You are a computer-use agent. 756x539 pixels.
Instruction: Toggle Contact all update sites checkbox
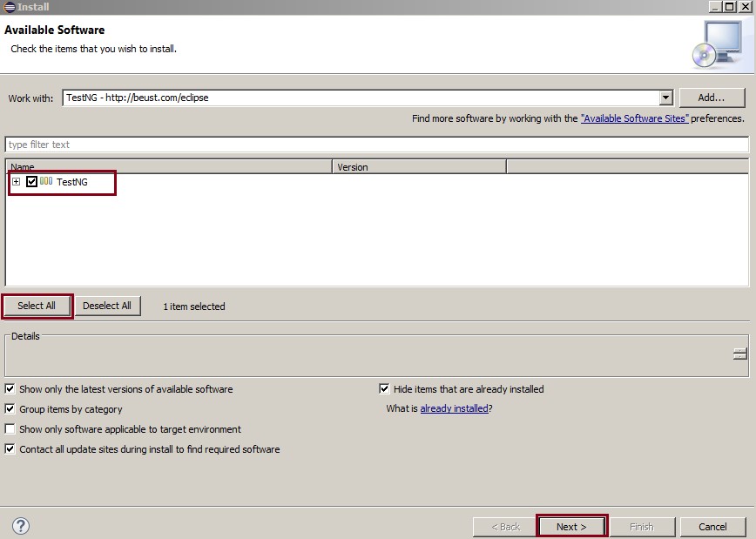coord(10,449)
